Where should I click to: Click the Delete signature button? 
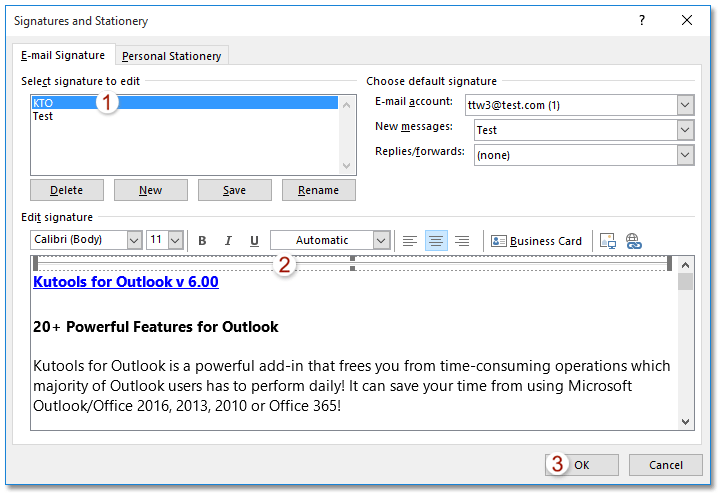pyautogui.click(x=67, y=190)
